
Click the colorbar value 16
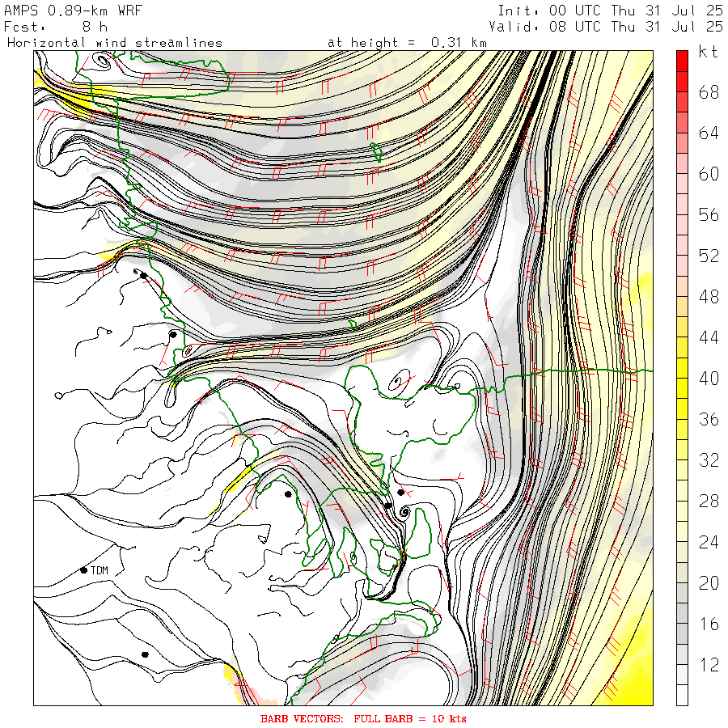(x=709, y=624)
